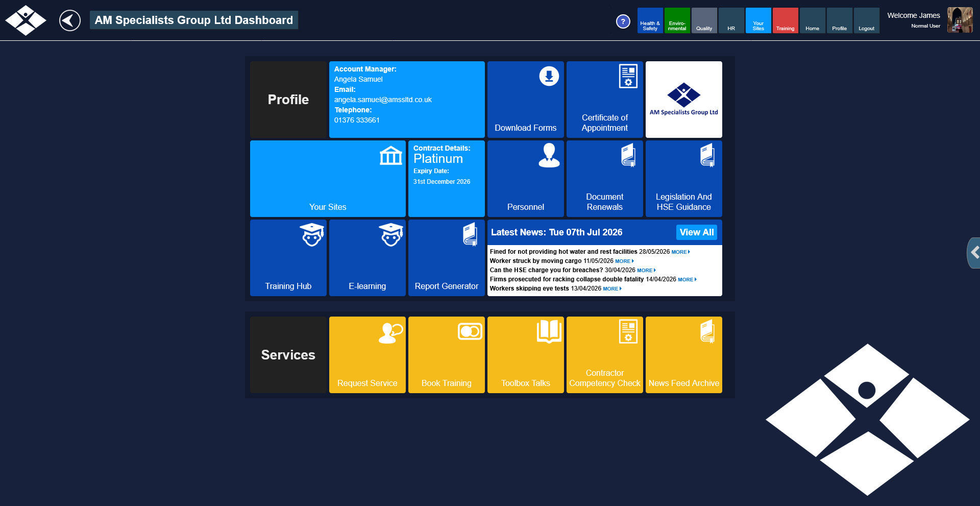Open the Certificate of Appointment tile
980x506 pixels.
pyautogui.click(x=605, y=100)
